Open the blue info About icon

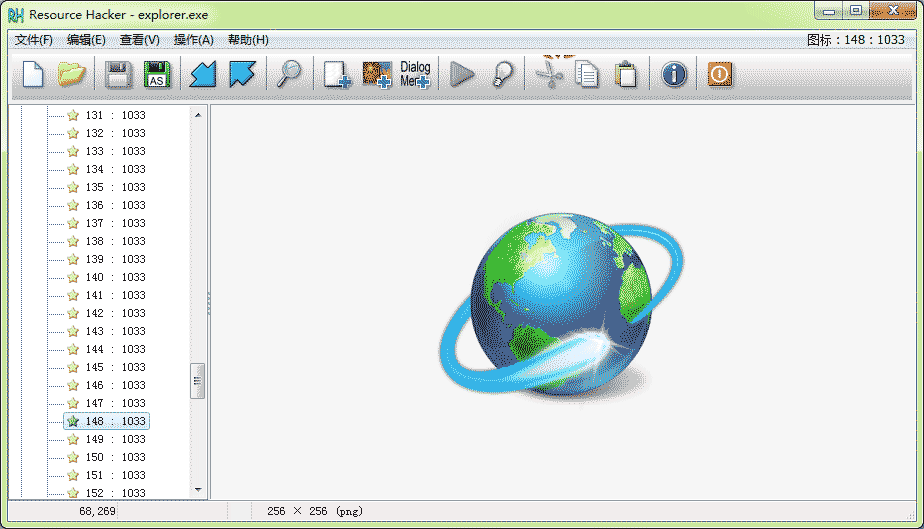674,75
